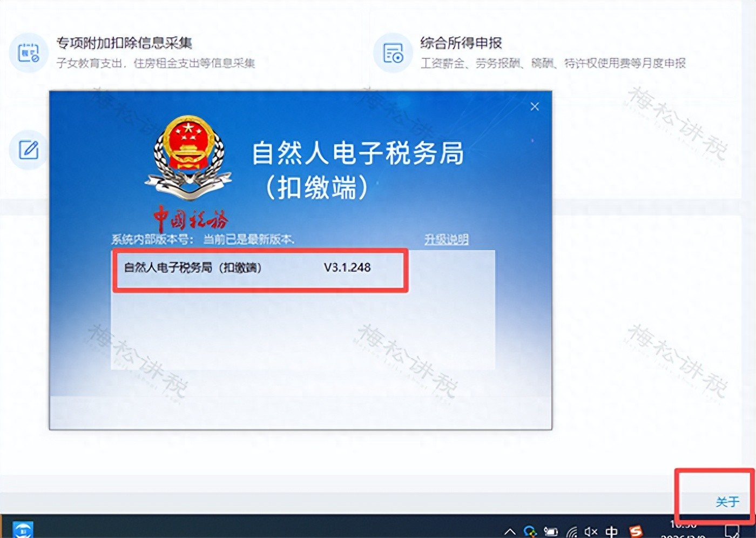Toggle the 中 input method indicator
The height and width of the screenshot is (538, 756).
point(611,531)
